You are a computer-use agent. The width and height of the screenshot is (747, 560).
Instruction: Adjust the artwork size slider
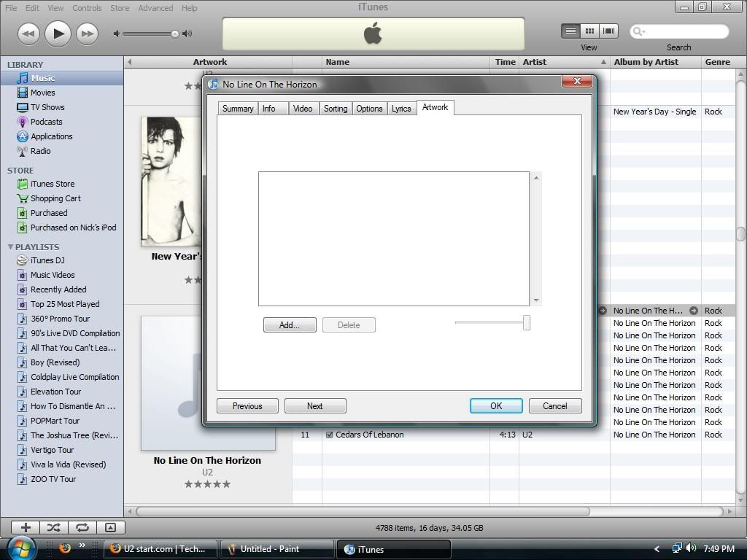point(526,322)
